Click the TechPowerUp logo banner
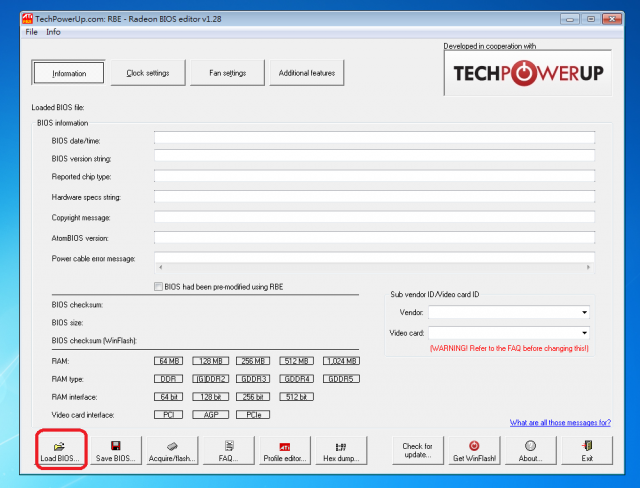Viewport: 640px width, 488px height. pos(528,73)
